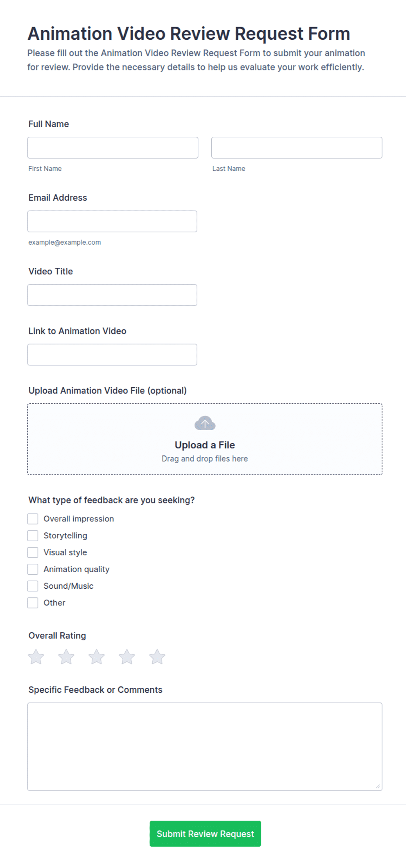Click the cloud upload icon
406x868 pixels.
click(x=205, y=423)
